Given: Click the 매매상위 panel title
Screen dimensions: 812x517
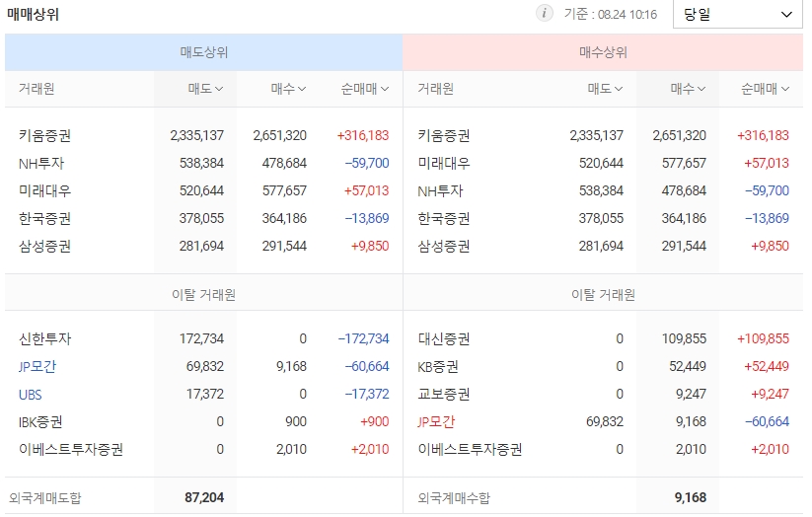Looking at the screenshot, I should click(x=33, y=14).
